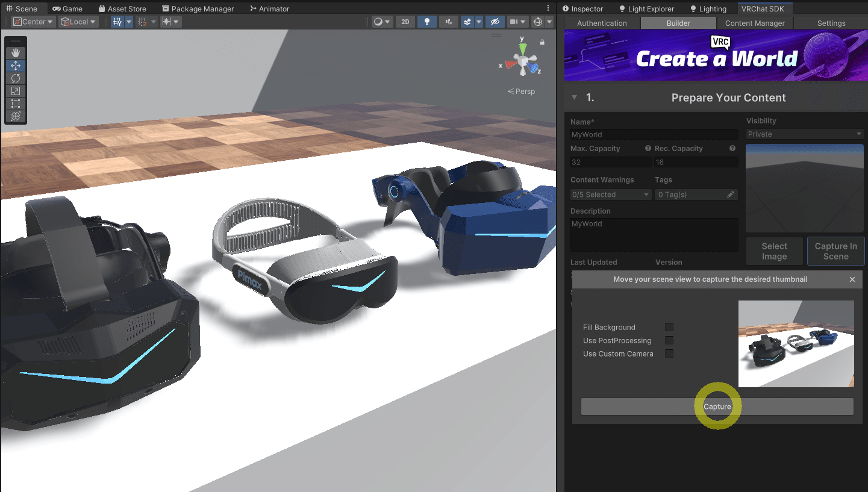
Task: Select the Rect tool
Action: 16,104
